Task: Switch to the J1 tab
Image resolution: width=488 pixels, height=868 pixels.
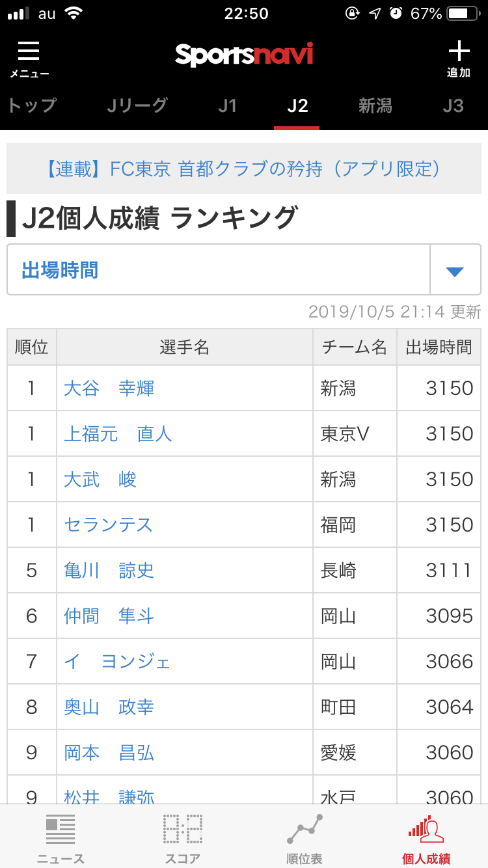Action: [x=227, y=105]
